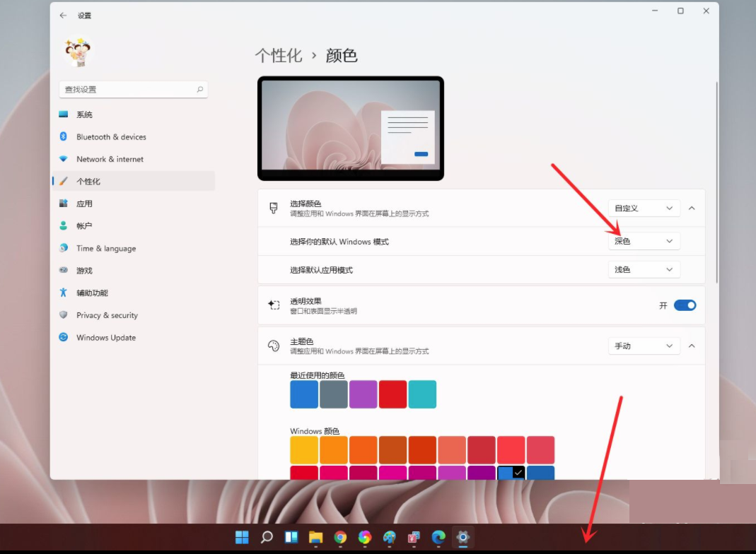Collapse the choose color section chevron
The width and height of the screenshot is (756, 554).
coord(692,208)
